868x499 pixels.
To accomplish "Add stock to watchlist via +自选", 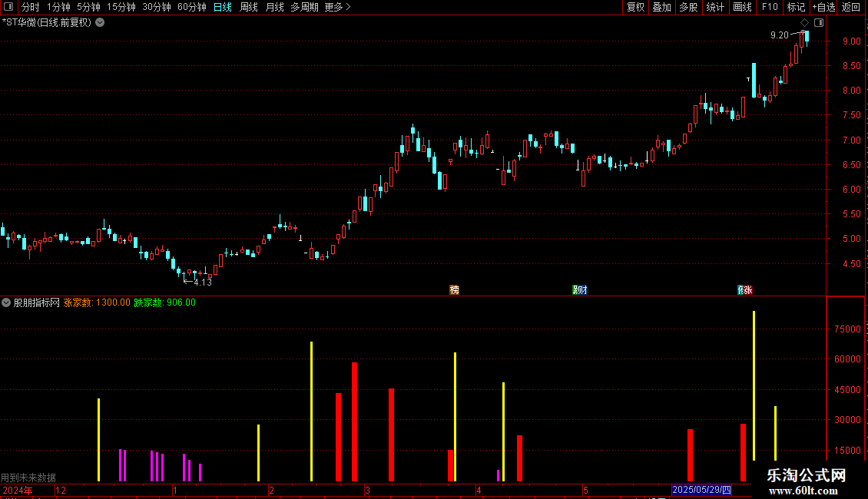I will (823, 7).
